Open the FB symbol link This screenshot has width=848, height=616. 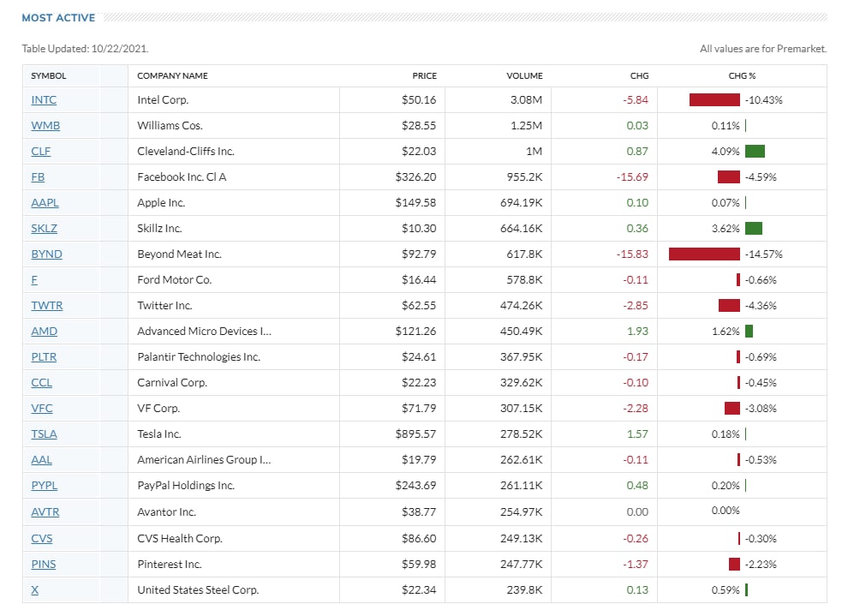click(38, 176)
